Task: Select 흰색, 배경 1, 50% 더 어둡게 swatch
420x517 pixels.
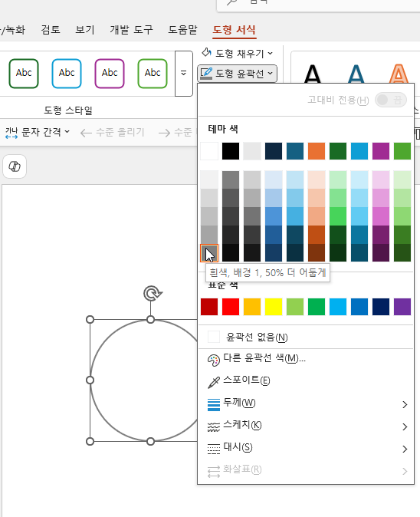Action: [x=209, y=253]
